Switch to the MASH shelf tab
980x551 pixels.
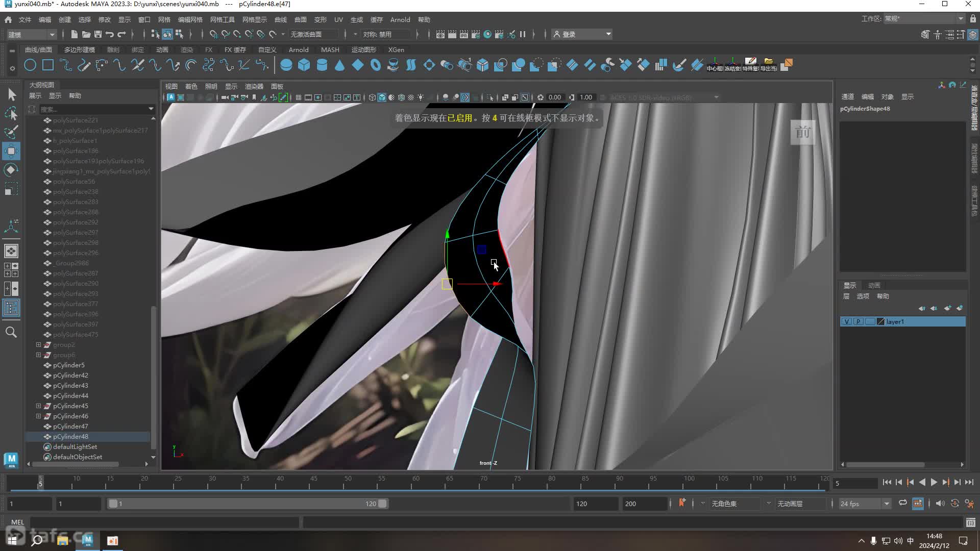click(330, 49)
